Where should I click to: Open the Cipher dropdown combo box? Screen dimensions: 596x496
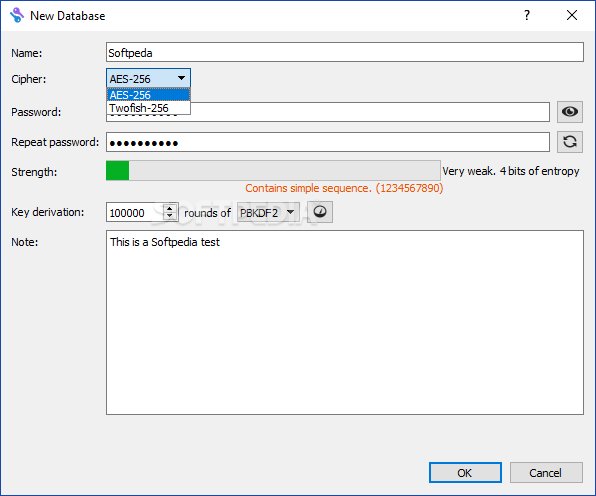click(x=148, y=78)
